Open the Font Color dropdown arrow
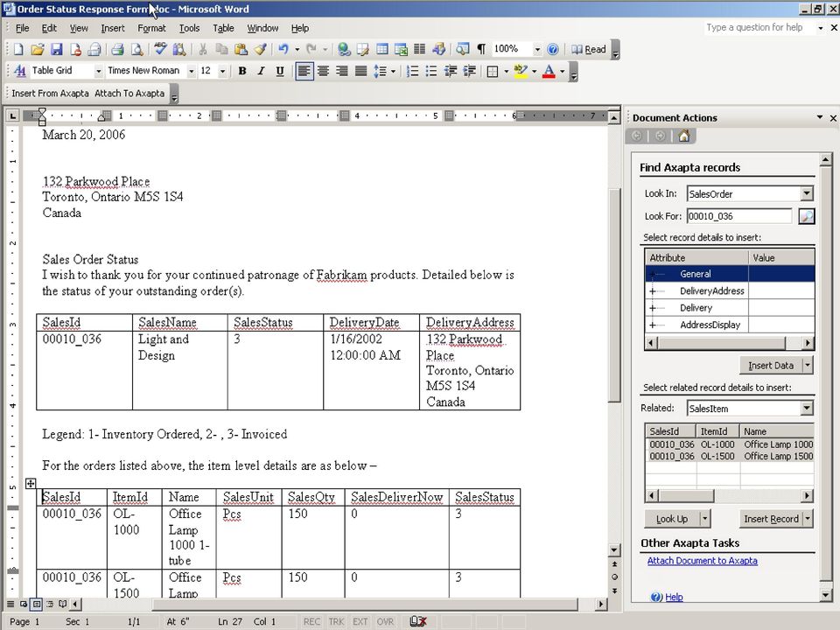Viewport: 840px width, 630px height. click(562, 71)
